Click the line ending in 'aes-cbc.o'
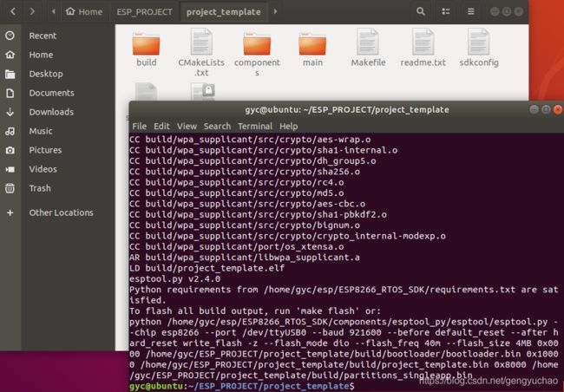The height and width of the screenshot is (392, 564). [x=247, y=204]
